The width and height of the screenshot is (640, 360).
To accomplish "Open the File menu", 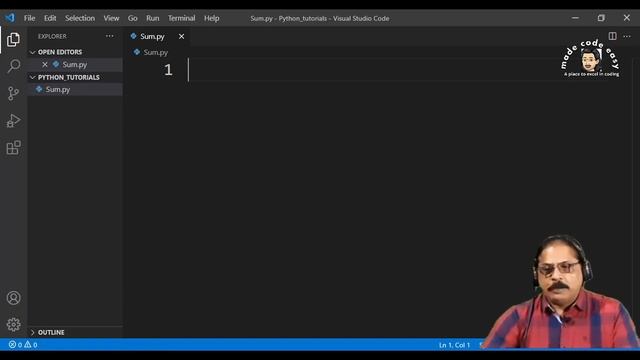I will (x=29, y=18).
